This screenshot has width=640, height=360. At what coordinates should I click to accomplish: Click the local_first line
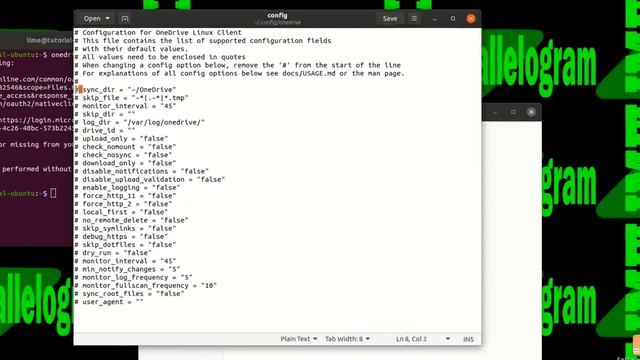tap(122, 212)
